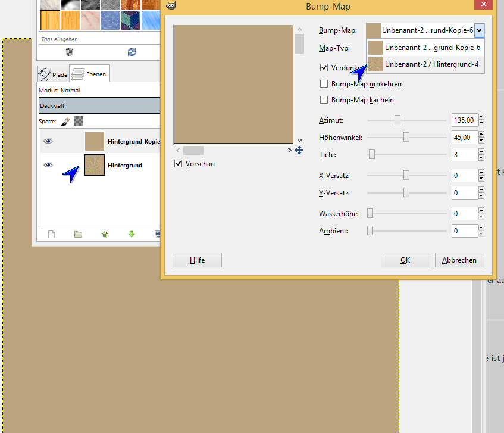Cancel with Abbrechen button

point(459,260)
